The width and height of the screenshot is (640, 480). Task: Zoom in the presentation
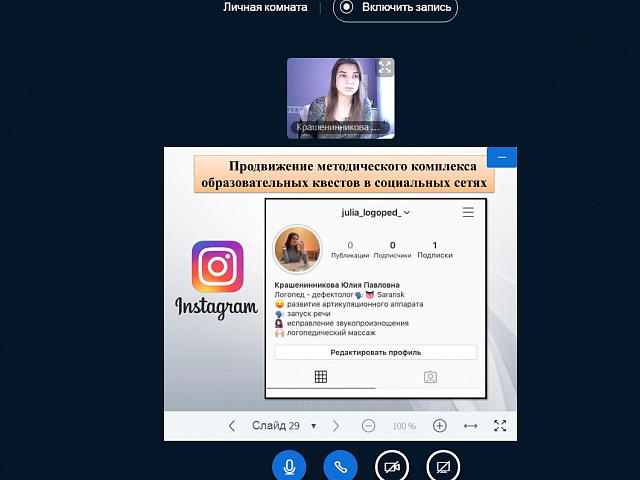439,426
